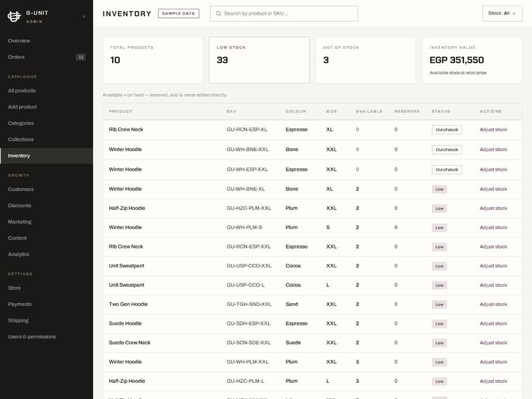
Task: Click the Available column header
Action: [x=369, y=111]
